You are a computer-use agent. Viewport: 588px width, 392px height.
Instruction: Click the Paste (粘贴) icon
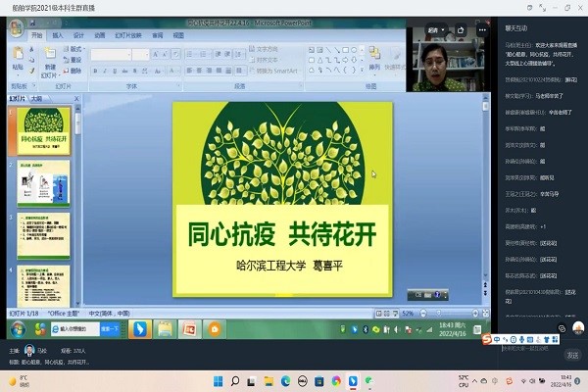click(17, 52)
